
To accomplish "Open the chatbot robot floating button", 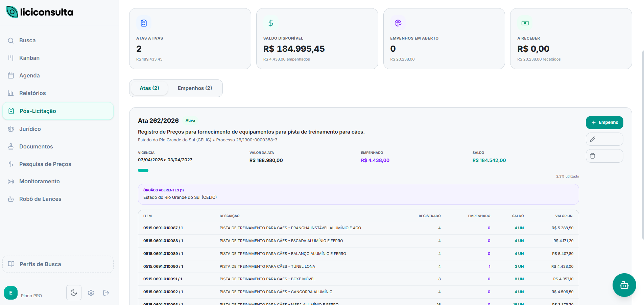I will click(x=624, y=285).
